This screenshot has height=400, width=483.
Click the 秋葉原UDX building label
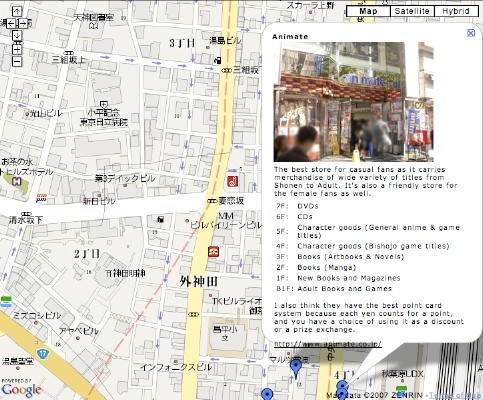(x=402, y=374)
